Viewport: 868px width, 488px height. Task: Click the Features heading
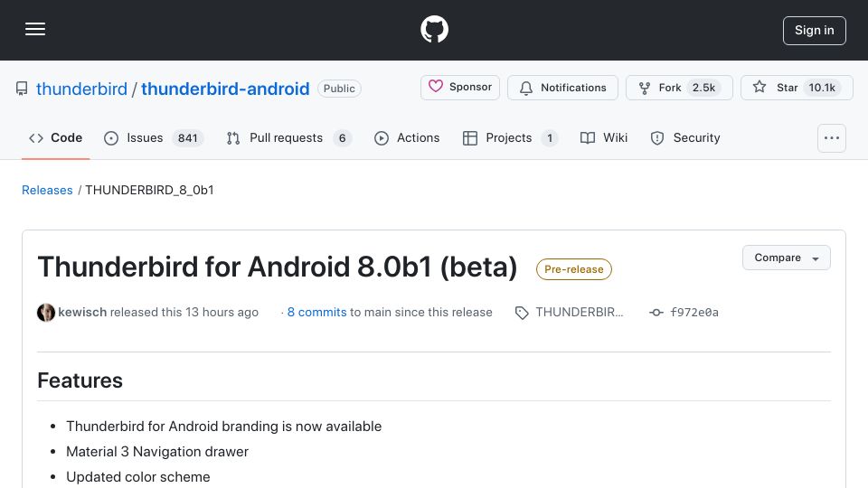click(x=80, y=380)
